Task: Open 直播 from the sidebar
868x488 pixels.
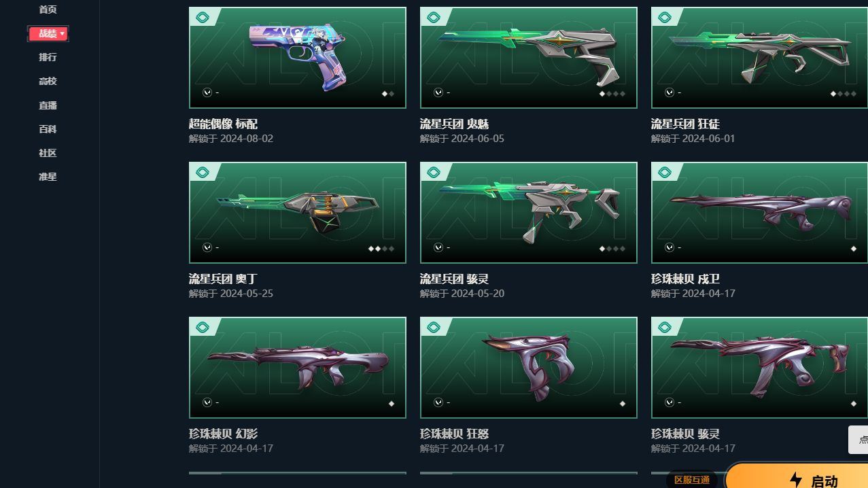Action: tap(48, 105)
